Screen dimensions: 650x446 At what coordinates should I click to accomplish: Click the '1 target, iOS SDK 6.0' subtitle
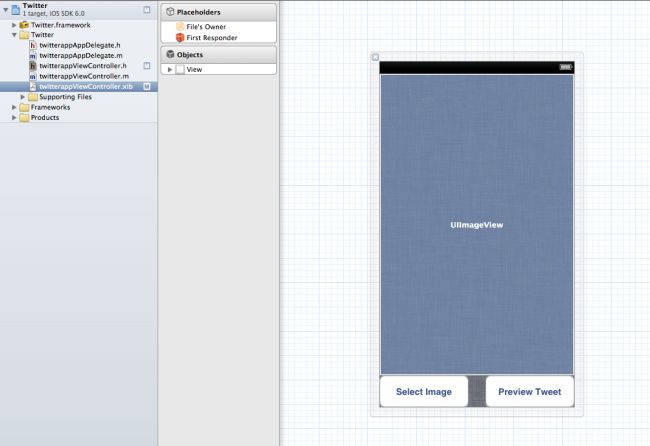click(x=53, y=14)
